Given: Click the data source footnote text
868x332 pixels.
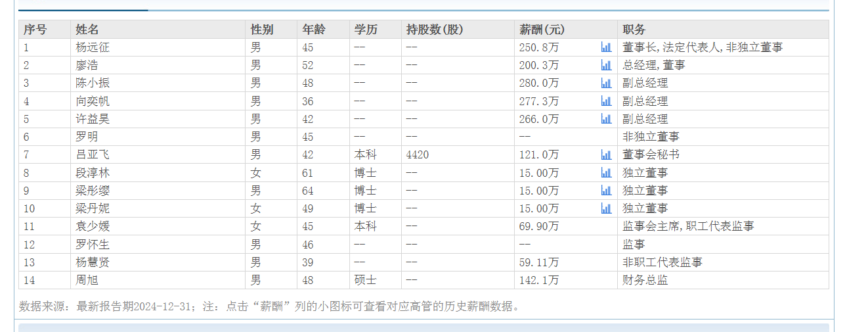Looking at the screenshot, I should [270, 306].
